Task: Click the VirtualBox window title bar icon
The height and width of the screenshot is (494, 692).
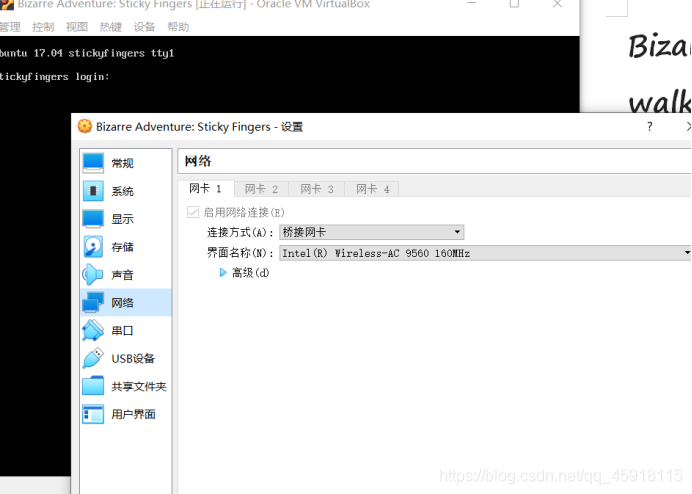Action: pos(7,4)
